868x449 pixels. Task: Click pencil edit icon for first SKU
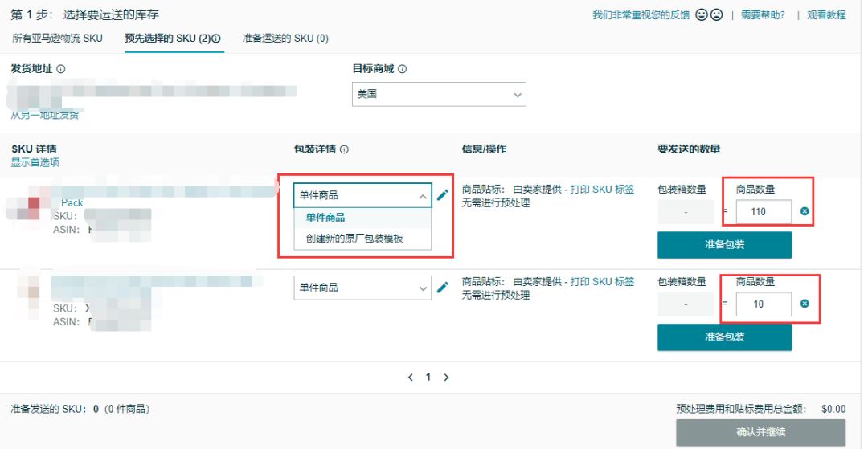[442, 195]
